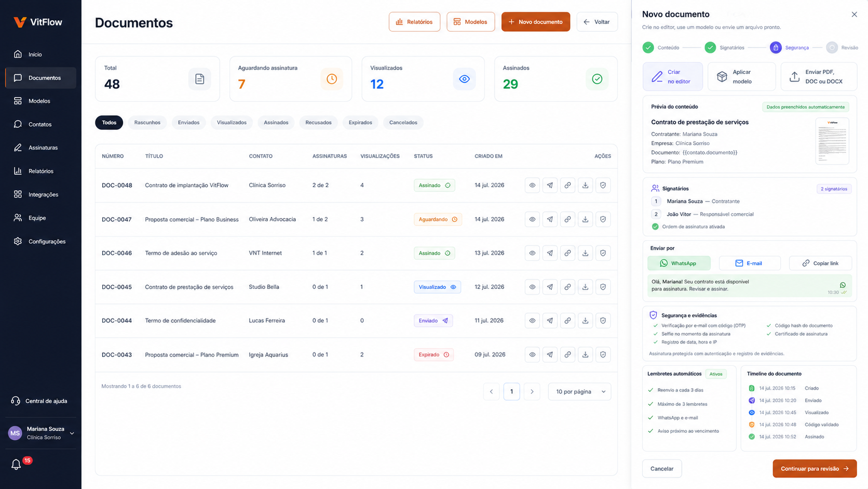Click Expirado status badge of DOC-0043
This screenshot has width=868, height=489.
click(434, 354)
